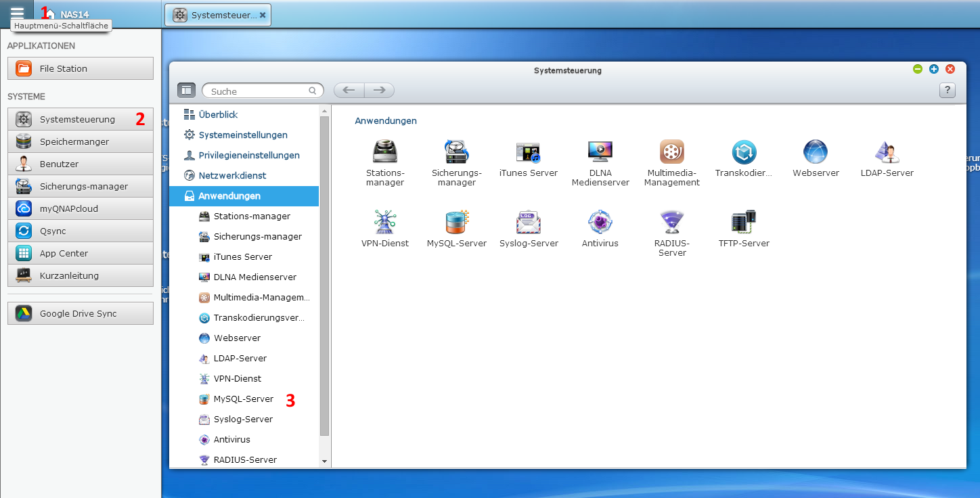Select MySQL-Server in sidebar tree
This screenshot has width=980, height=498.
coord(244,399)
